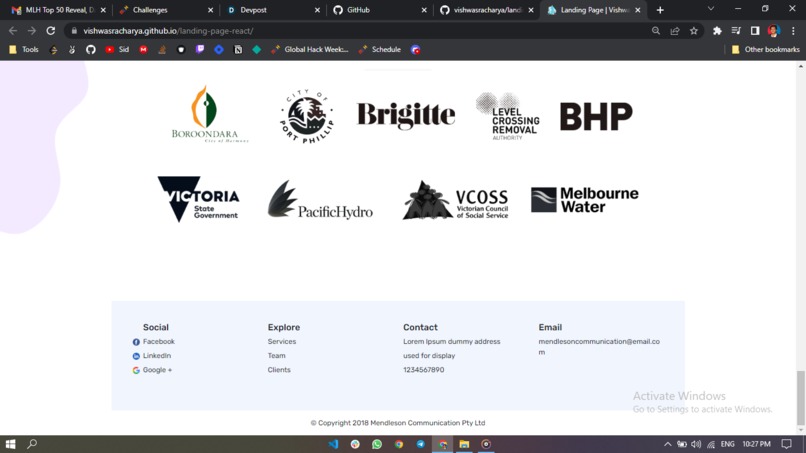Share this page icon

click(675, 31)
